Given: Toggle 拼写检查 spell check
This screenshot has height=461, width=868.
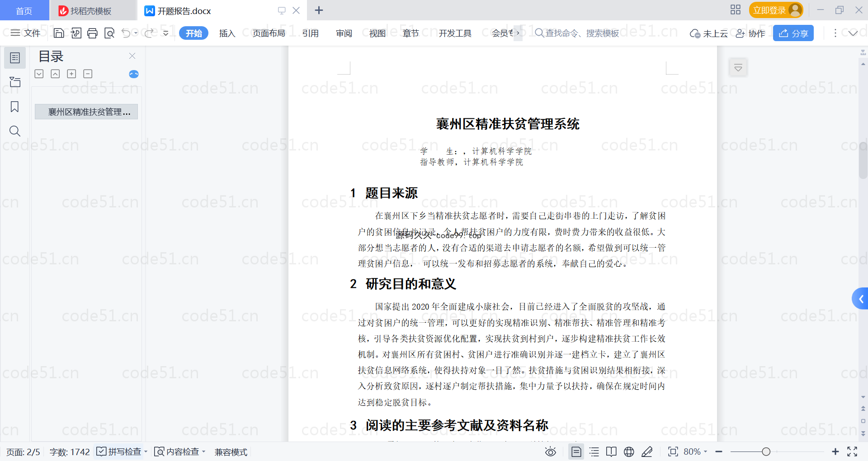Looking at the screenshot, I should click(x=119, y=452).
